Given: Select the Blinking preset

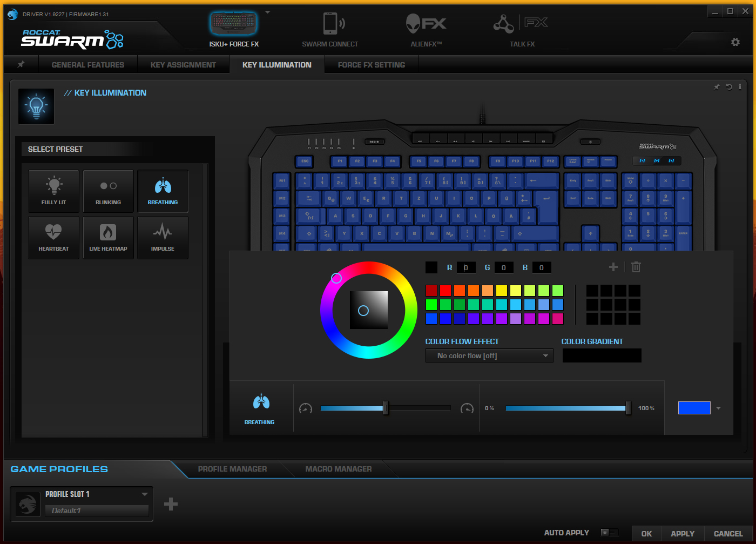Looking at the screenshot, I should [x=108, y=191].
